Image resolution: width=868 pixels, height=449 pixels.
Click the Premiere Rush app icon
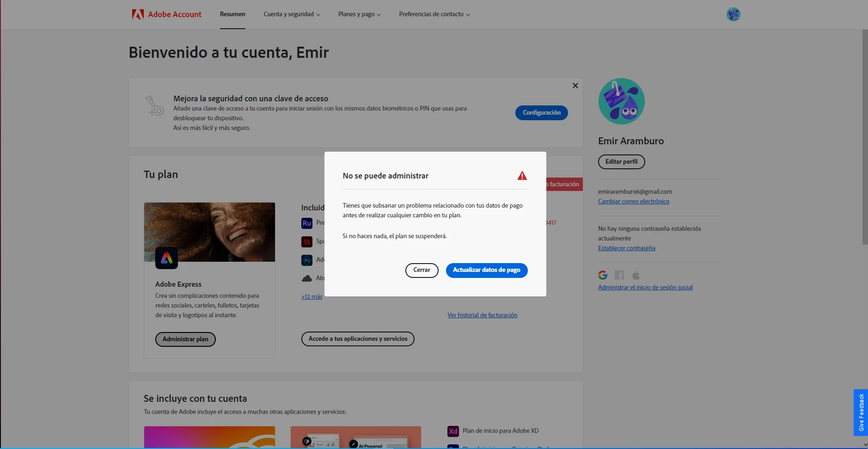click(x=307, y=223)
